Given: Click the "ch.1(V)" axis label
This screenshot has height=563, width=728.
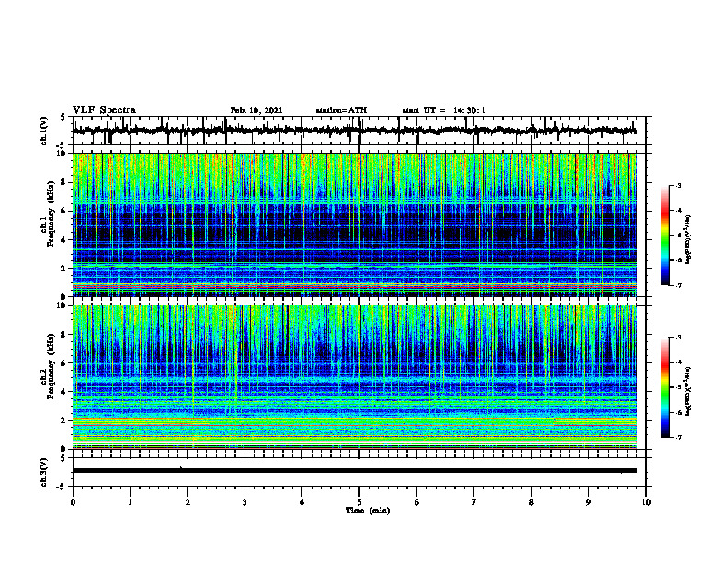Looking at the screenshot, I should click(x=44, y=131).
